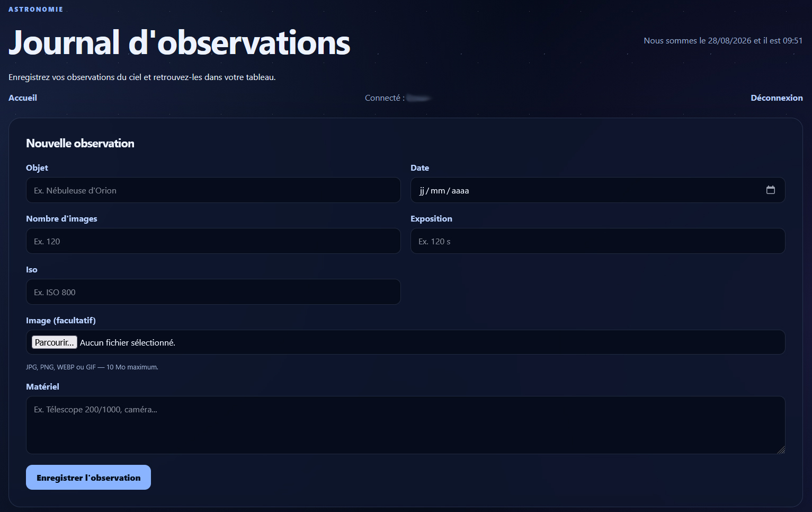This screenshot has height=512, width=812.
Task: Click the Matériel textarea resize handle
Action: coord(781,450)
